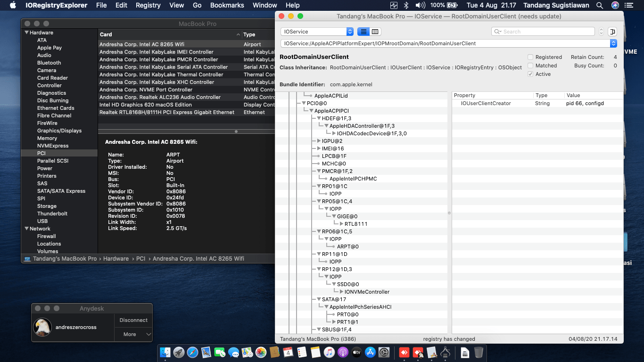
Task: Launch System Preferences from the dock
Action: click(384, 352)
